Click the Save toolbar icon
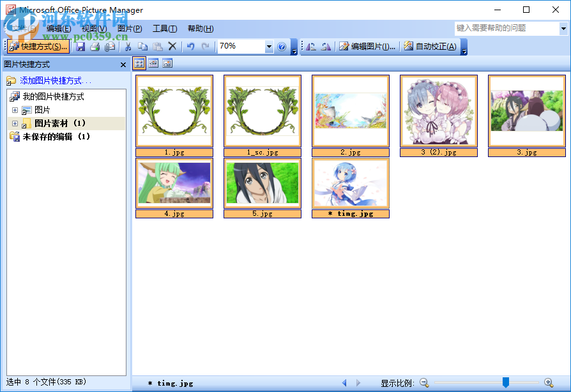The image size is (571, 392). pyautogui.click(x=80, y=47)
